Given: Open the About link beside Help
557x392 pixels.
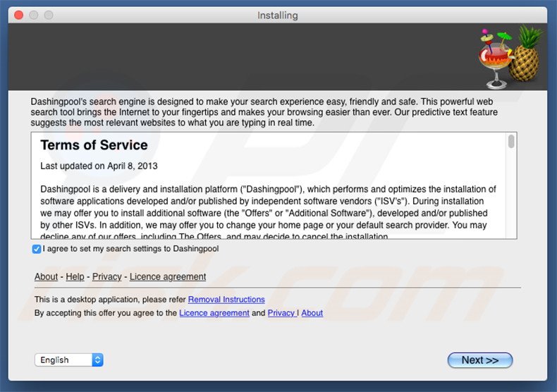Looking at the screenshot, I should [x=46, y=276].
